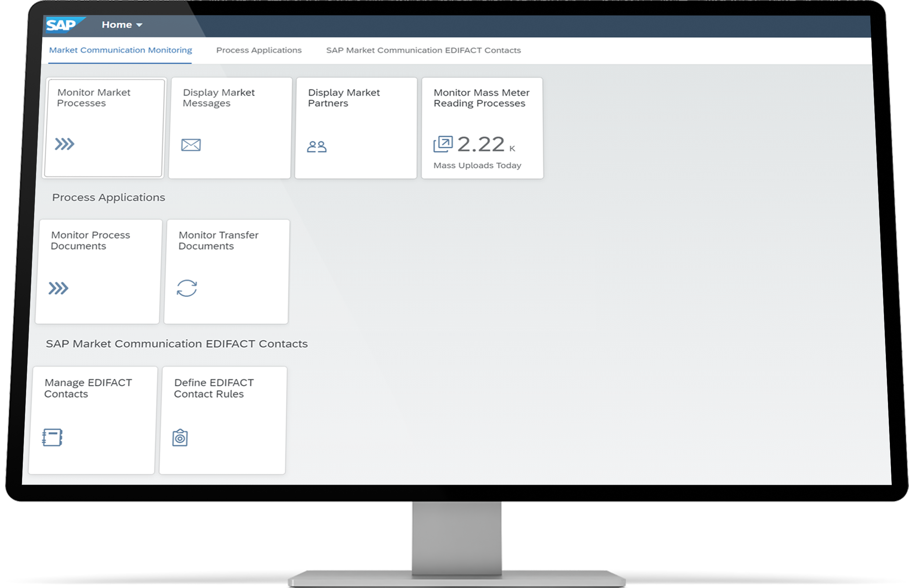Click the clipboard icon on Define EDIFACT Contact Rules
The image size is (909, 588).
tap(181, 438)
